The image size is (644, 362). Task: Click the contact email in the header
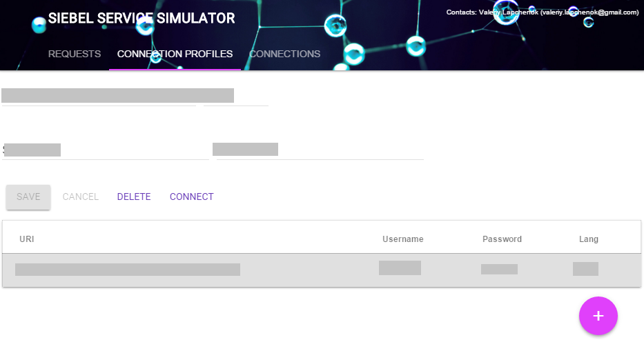589,12
